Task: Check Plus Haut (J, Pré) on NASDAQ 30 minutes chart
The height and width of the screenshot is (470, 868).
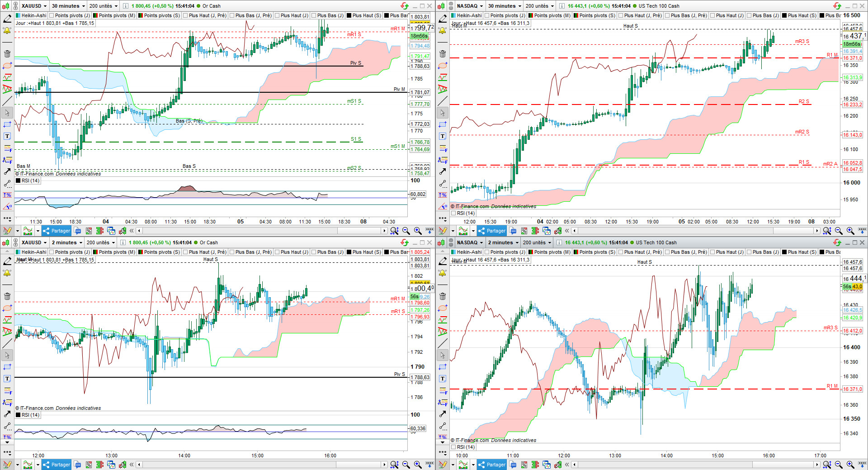Action: click(x=621, y=15)
